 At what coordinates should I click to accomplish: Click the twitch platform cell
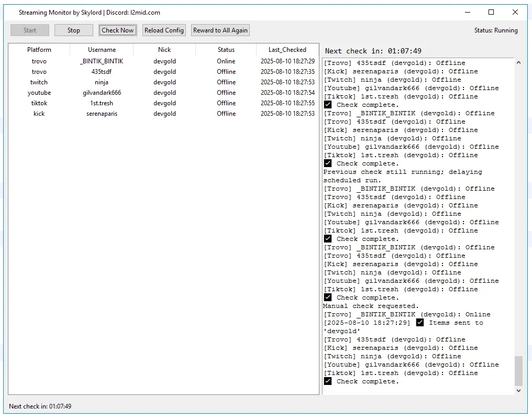coord(39,82)
